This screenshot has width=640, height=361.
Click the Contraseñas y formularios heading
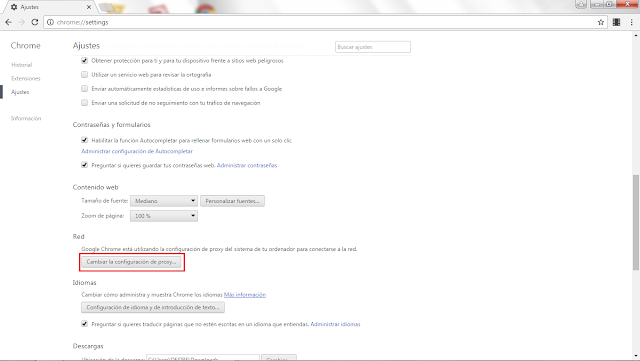[x=111, y=125]
